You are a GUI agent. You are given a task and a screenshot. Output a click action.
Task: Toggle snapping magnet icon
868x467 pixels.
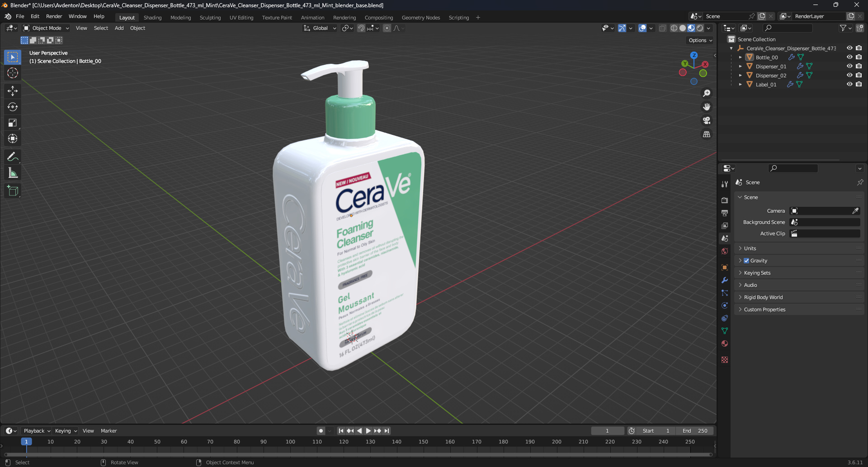pyautogui.click(x=361, y=28)
